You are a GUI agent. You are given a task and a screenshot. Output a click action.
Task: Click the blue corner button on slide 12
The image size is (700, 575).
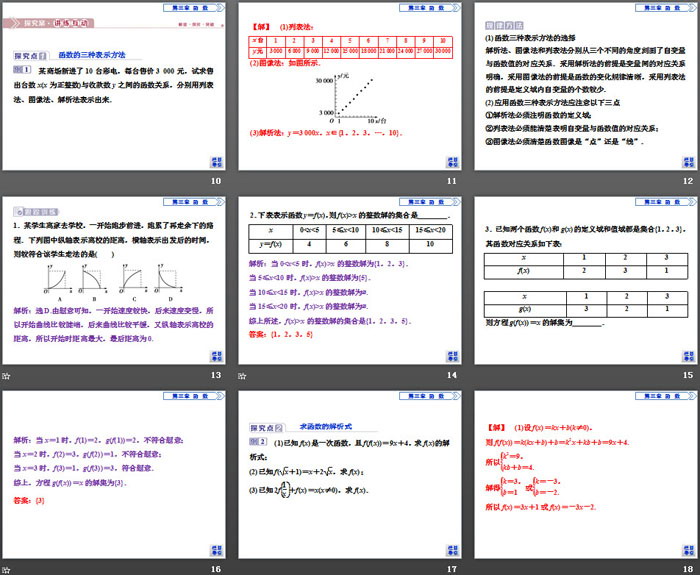click(x=685, y=160)
